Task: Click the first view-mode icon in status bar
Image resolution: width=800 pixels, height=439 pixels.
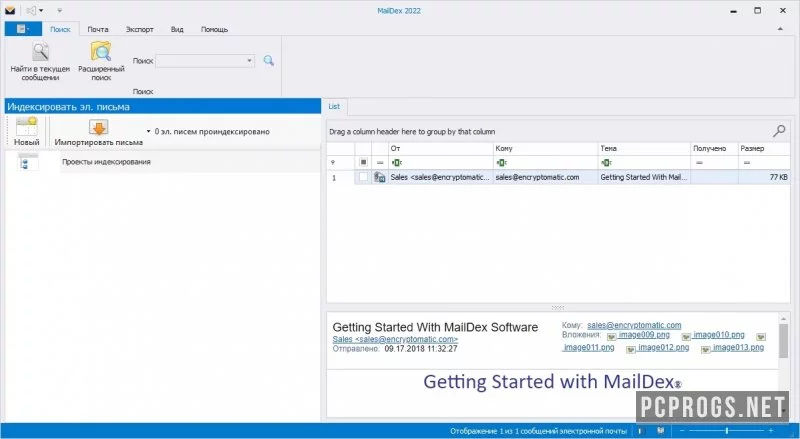Action: click(641, 431)
